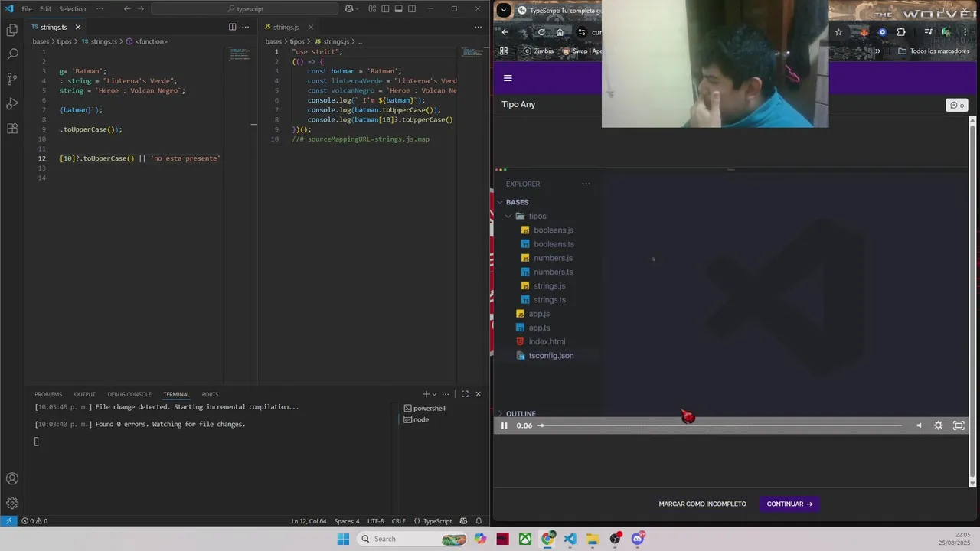980x551 pixels.
Task: Open the comments button next to Tipo Any
Action: tap(957, 105)
